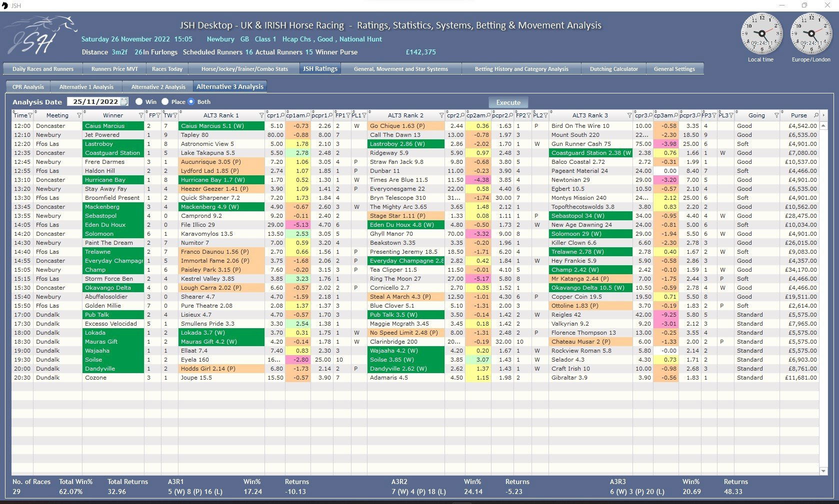The height and width of the screenshot is (504, 839).
Task: Search the pcpr3 column magnifier icon
Action: 698,115
